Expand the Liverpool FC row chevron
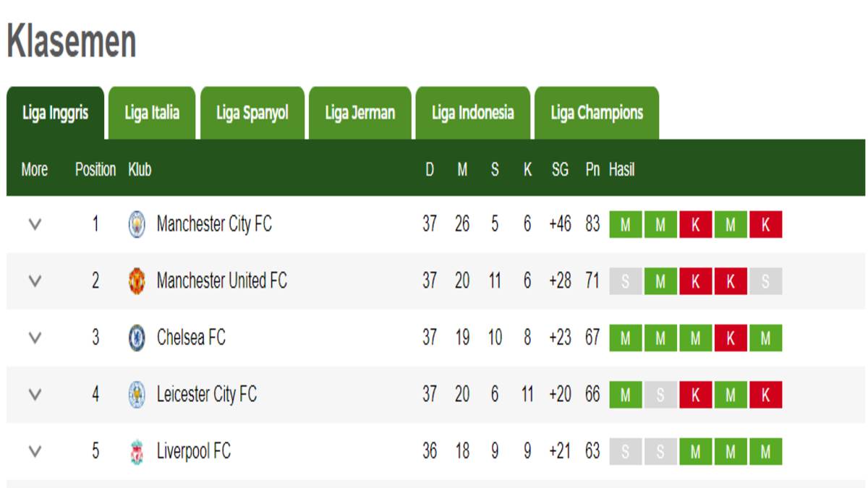The image size is (868, 488). tap(35, 452)
